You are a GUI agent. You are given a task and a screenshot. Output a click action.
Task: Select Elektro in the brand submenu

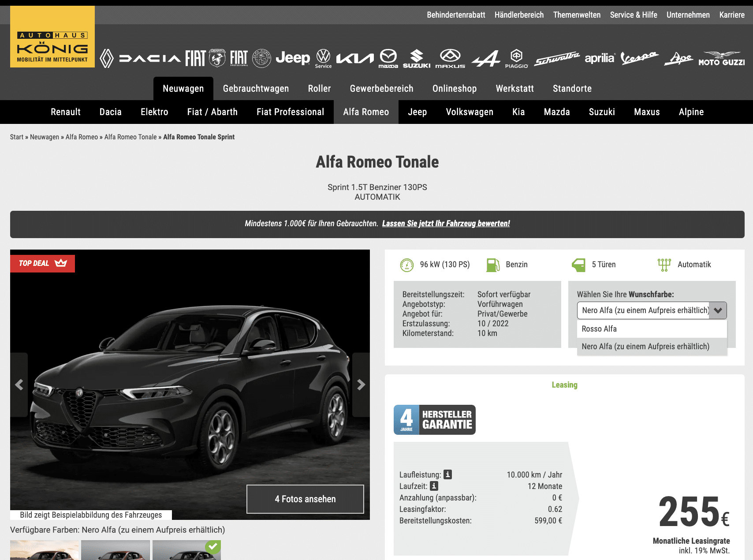click(x=154, y=112)
